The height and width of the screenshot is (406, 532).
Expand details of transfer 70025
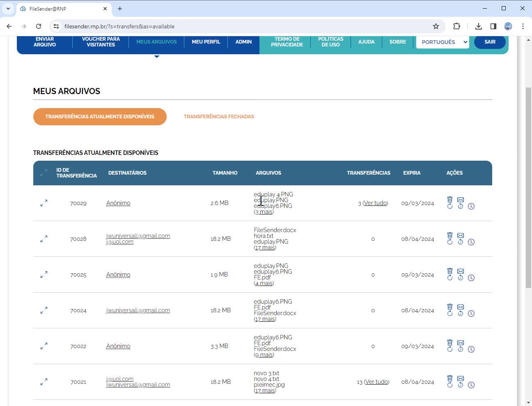tap(44, 275)
